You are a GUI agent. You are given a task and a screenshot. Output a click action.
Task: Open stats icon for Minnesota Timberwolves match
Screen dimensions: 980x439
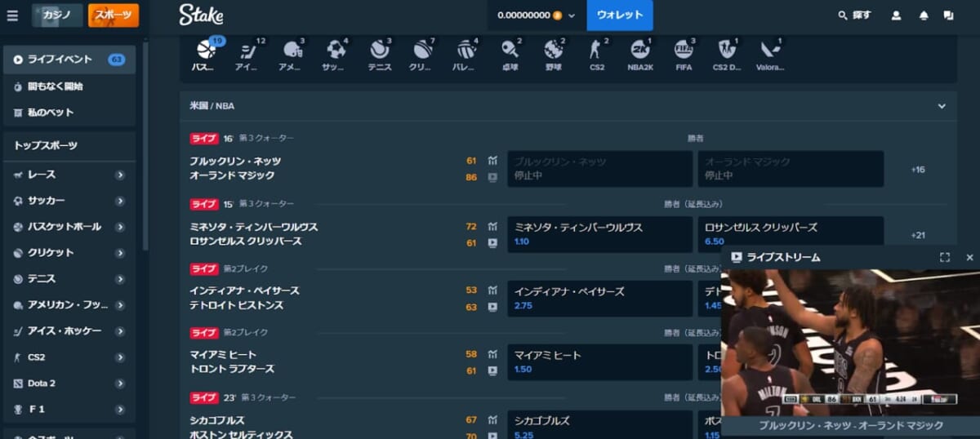[x=492, y=227]
